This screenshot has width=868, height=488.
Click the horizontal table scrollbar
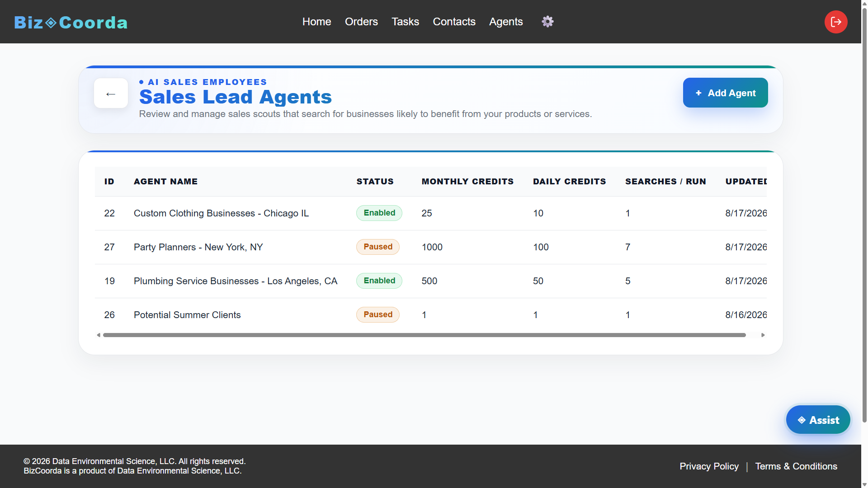click(424, 335)
